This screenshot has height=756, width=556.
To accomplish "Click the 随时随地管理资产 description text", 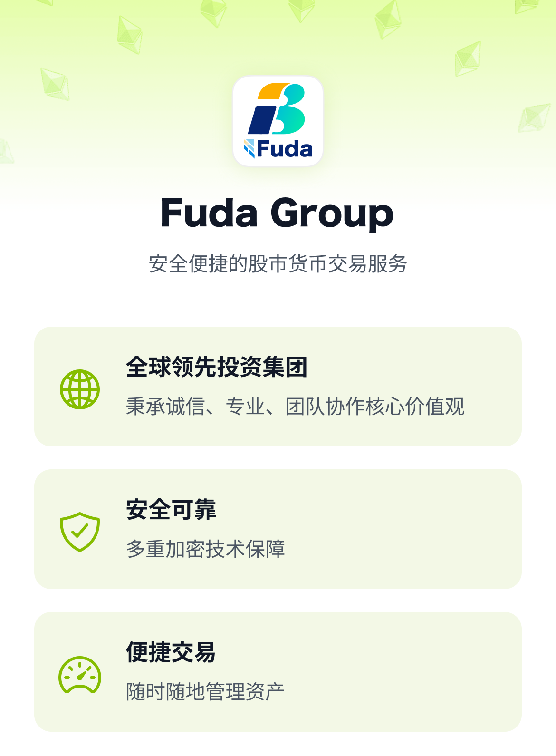I will tap(205, 692).
